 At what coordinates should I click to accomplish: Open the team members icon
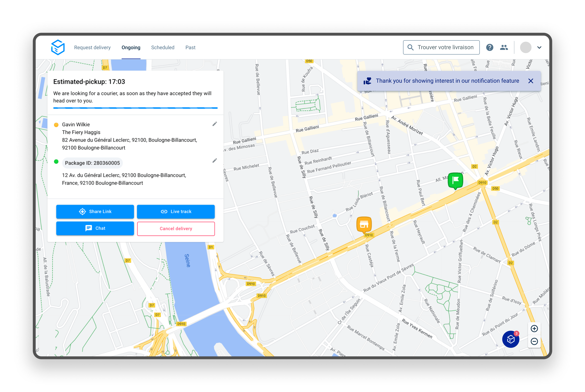click(x=504, y=47)
